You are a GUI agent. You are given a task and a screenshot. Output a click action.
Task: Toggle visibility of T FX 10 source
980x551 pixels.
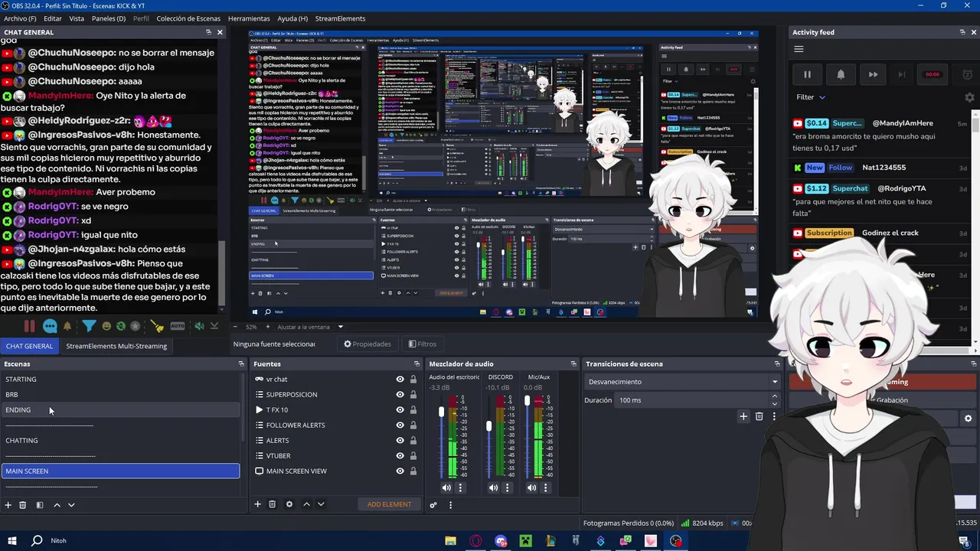point(400,409)
